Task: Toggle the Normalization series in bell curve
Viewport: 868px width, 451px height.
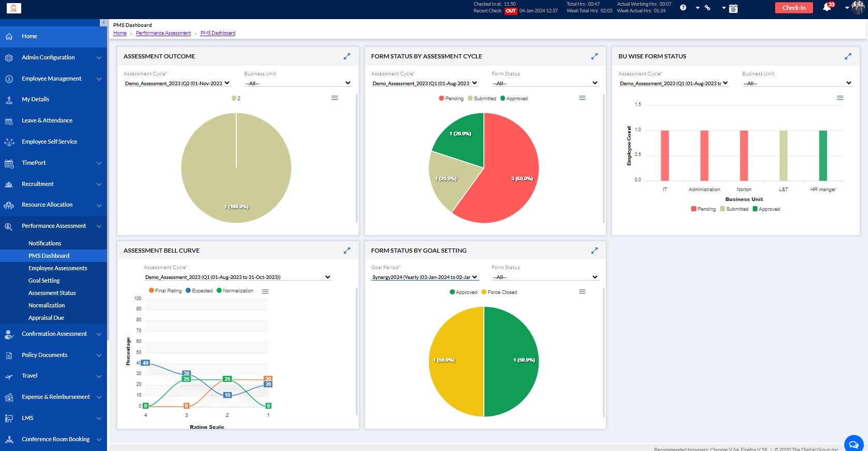Action: (235, 291)
